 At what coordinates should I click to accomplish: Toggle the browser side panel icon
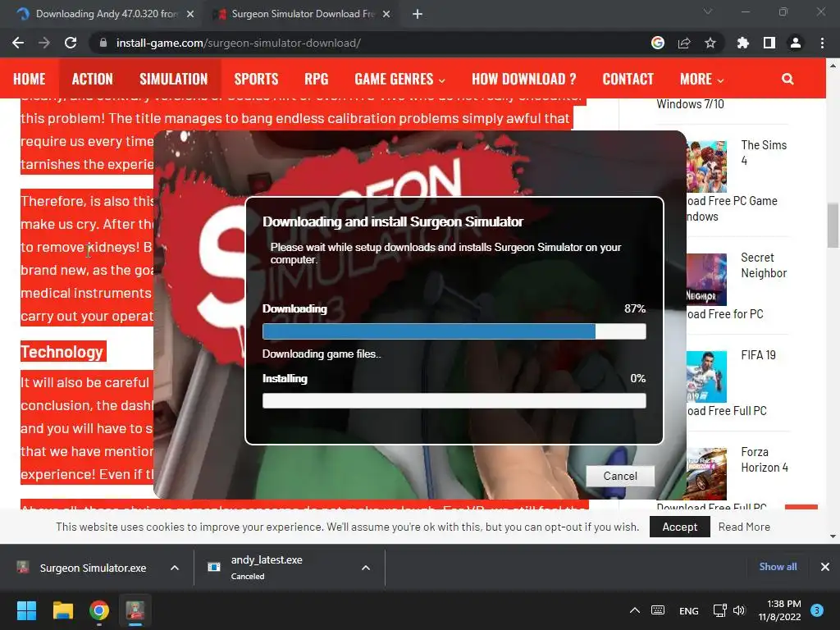(x=769, y=43)
